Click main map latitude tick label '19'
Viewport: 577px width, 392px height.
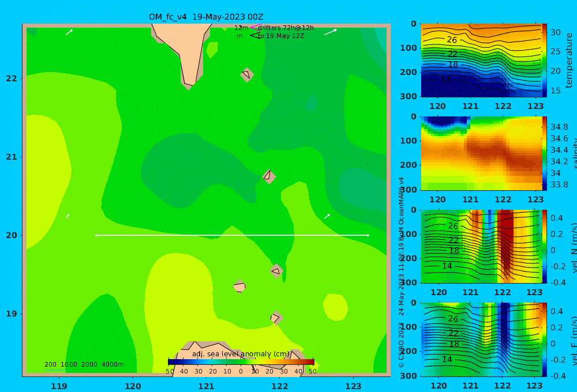[x=12, y=314]
